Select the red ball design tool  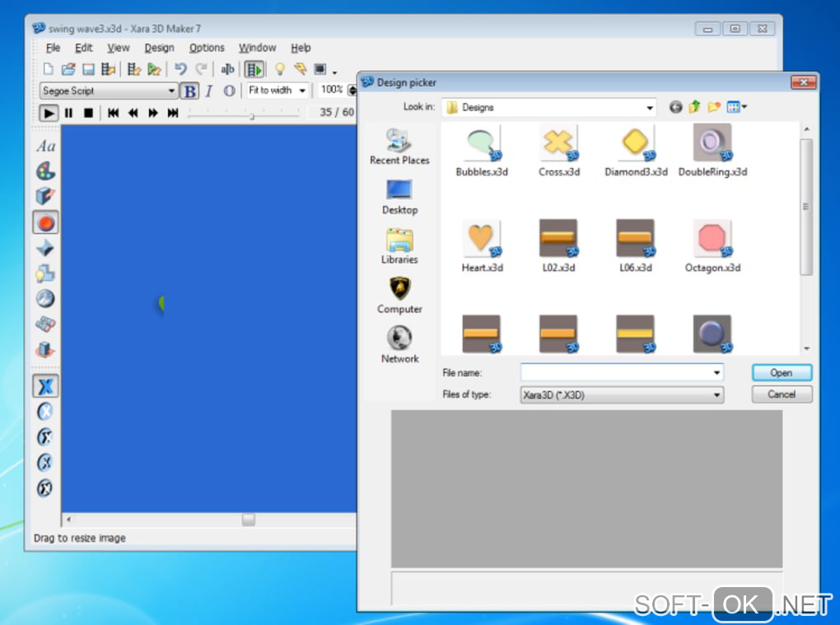click(x=45, y=222)
